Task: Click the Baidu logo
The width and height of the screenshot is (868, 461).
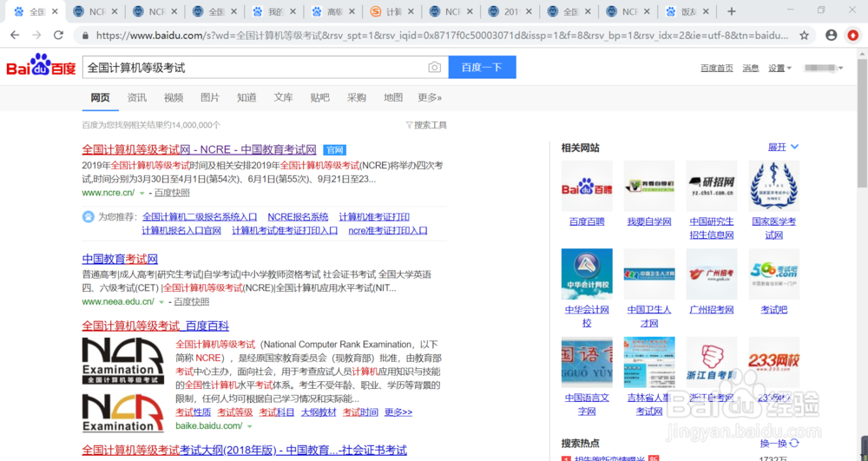Action: pyautogui.click(x=41, y=66)
